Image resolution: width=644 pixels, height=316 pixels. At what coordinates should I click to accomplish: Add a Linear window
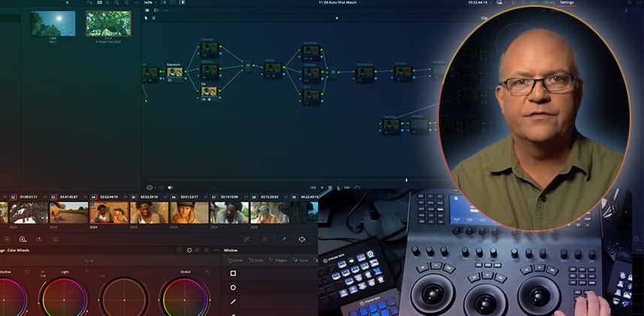tap(235, 260)
